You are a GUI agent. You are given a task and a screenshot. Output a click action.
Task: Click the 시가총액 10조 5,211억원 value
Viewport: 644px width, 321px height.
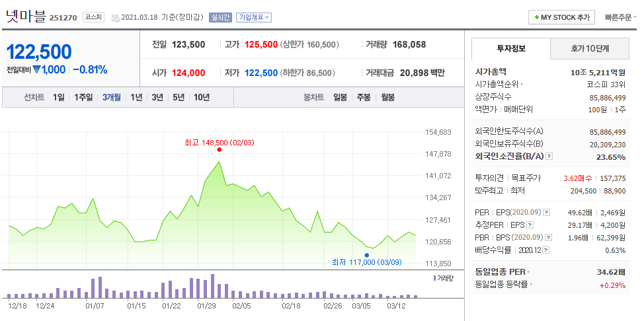pyautogui.click(x=598, y=73)
